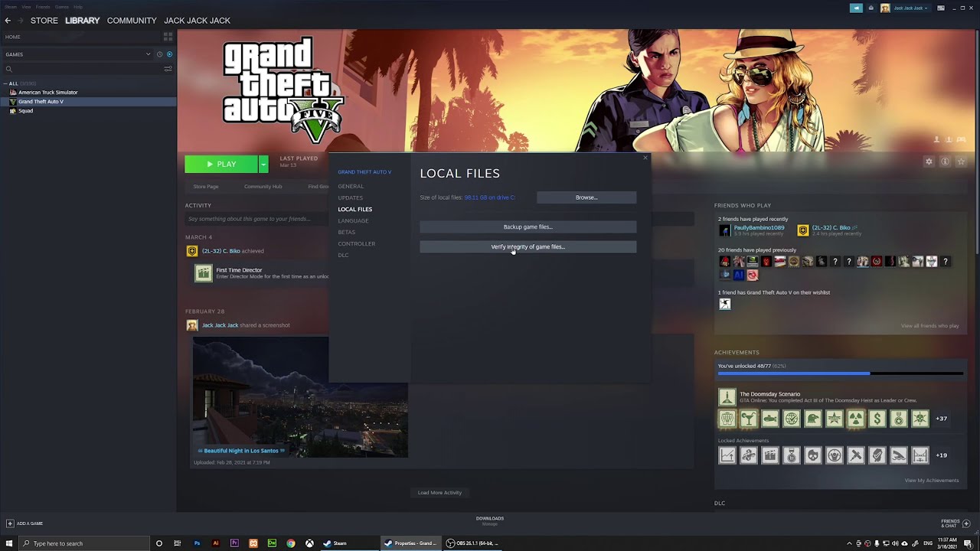Switch to collections grid view icon
This screenshot has height=551, width=980.
pos(168,37)
